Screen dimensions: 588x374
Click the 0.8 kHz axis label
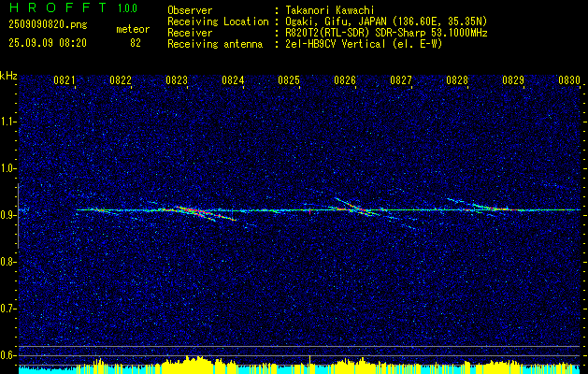tap(8, 262)
